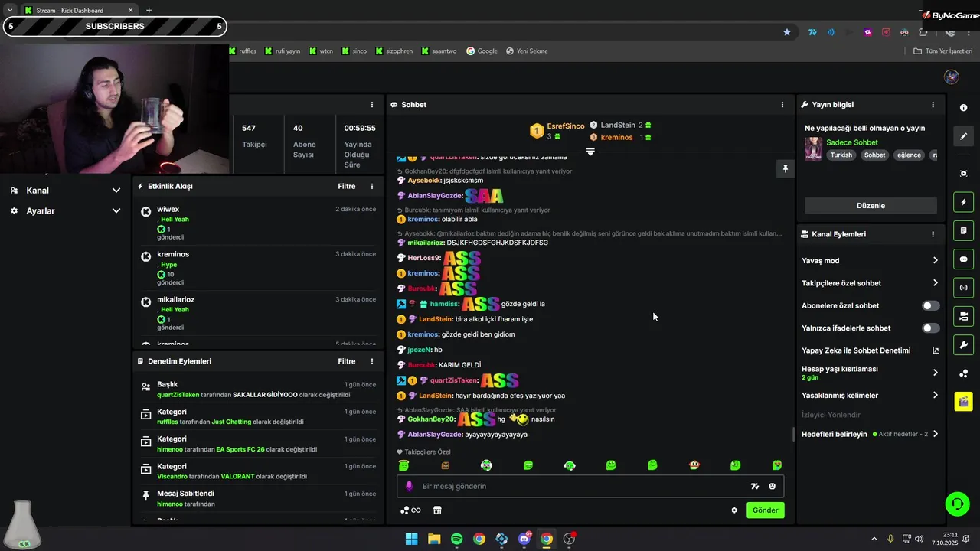Open Etkinlik Akışı Filtre dropdown
Image resolution: width=980 pixels, height=551 pixels.
coord(346,186)
